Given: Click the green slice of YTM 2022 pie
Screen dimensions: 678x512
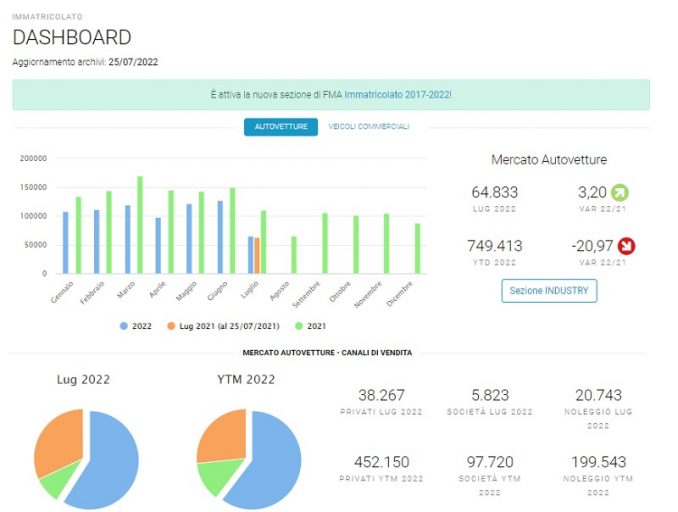Looking at the screenshot, I should click(x=218, y=476).
